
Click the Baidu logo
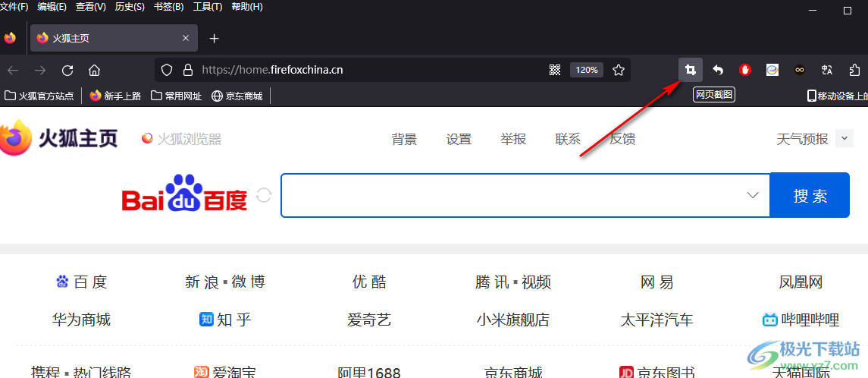pyautogui.click(x=184, y=194)
